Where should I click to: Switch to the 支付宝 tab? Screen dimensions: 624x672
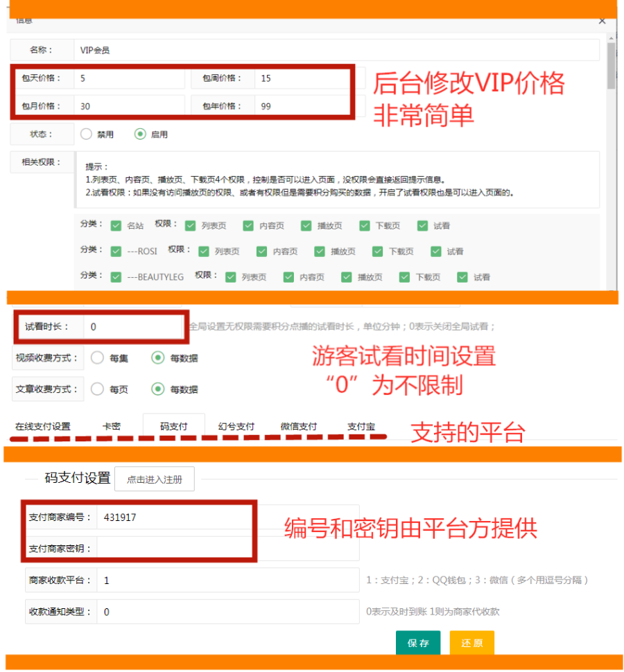[361, 427]
